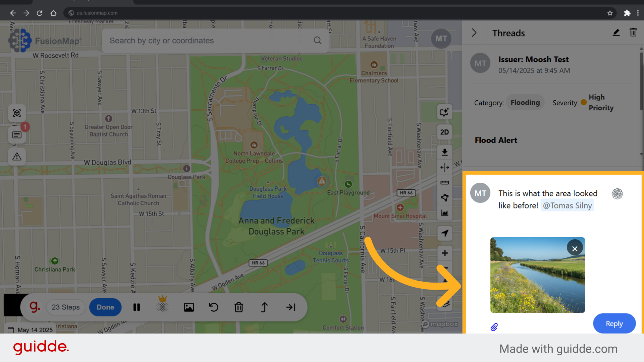Click the paperclip attachment icon
The width and height of the screenshot is (644, 362).
coord(494,327)
